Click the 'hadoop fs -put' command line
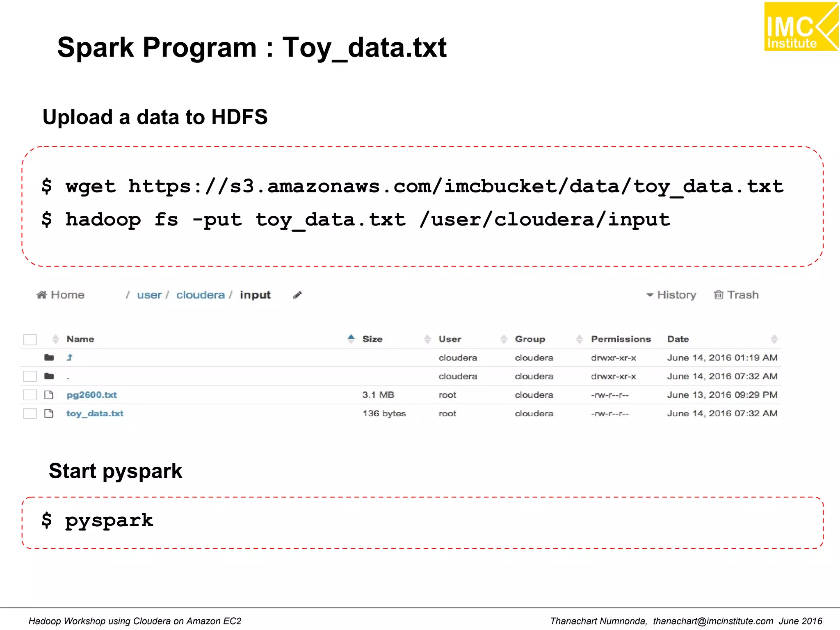The width and height of the screenshot is (840, 630). [x=356, y=220]
